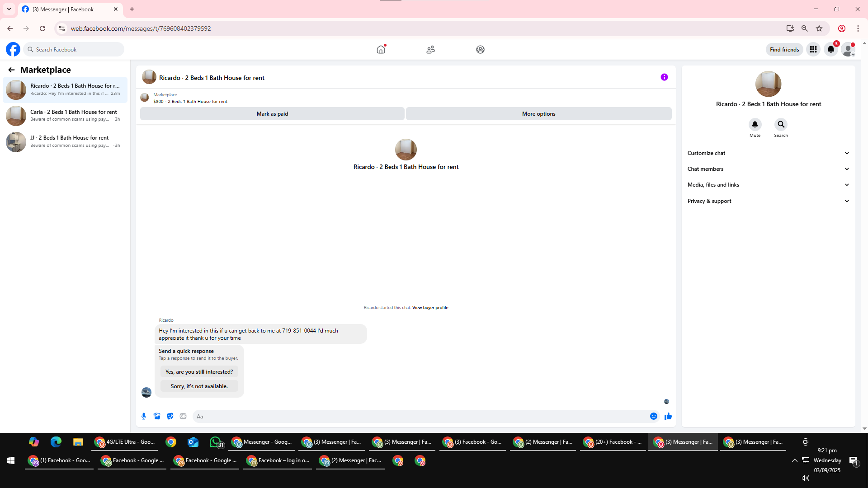
Task: Launch Microsoft Edge from taskbar
Action: (x=56, y=442)
